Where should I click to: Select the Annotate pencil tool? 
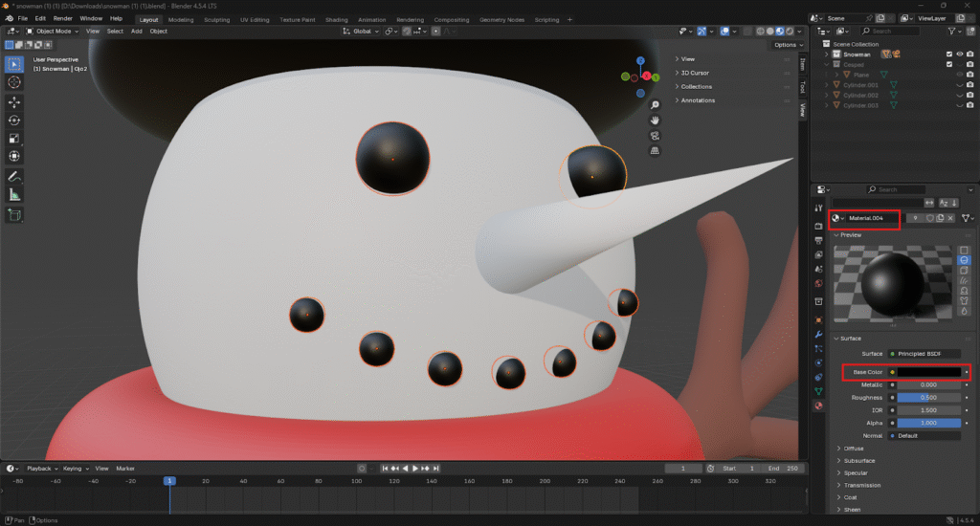coord(14,177)
